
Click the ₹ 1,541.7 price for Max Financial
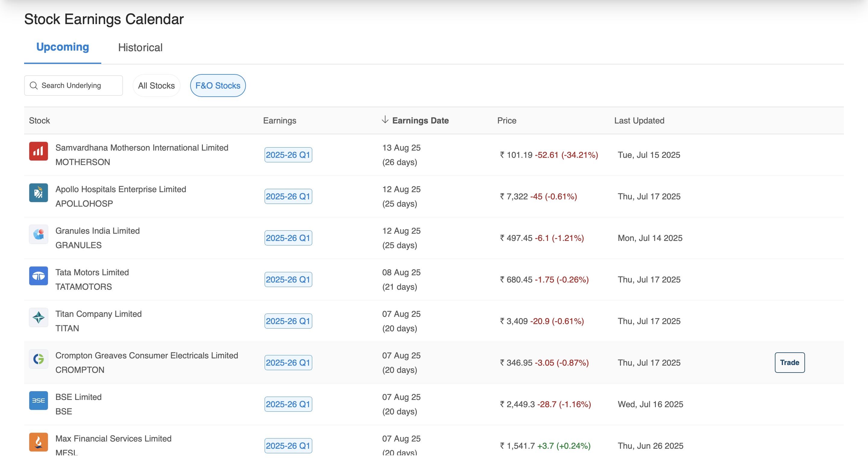coord(517,446)
